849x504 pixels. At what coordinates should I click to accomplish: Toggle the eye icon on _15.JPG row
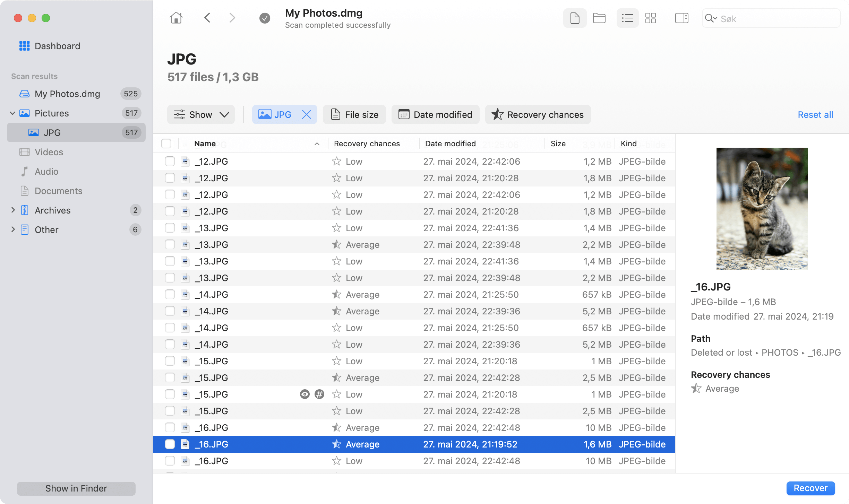point(304,394)
